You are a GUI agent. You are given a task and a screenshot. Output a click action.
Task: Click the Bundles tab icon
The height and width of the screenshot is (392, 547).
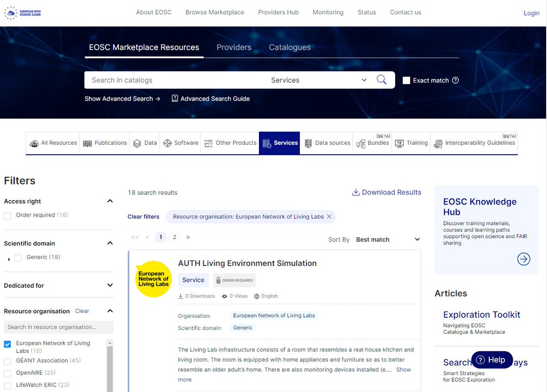tap(361, 143)
